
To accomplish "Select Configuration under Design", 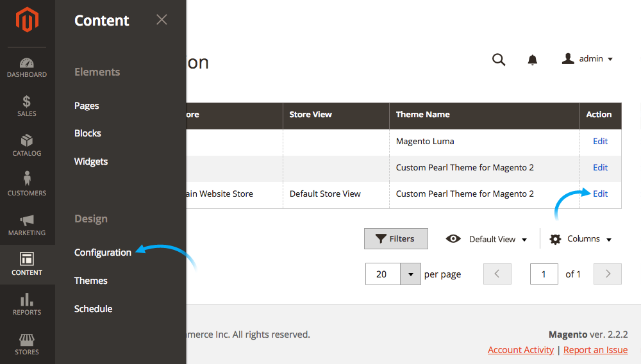I will (x=103, y=252).
